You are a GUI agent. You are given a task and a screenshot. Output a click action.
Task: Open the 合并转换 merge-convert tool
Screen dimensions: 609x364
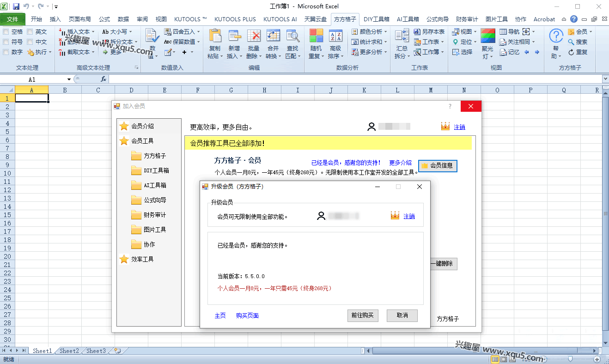pos(273,44)
